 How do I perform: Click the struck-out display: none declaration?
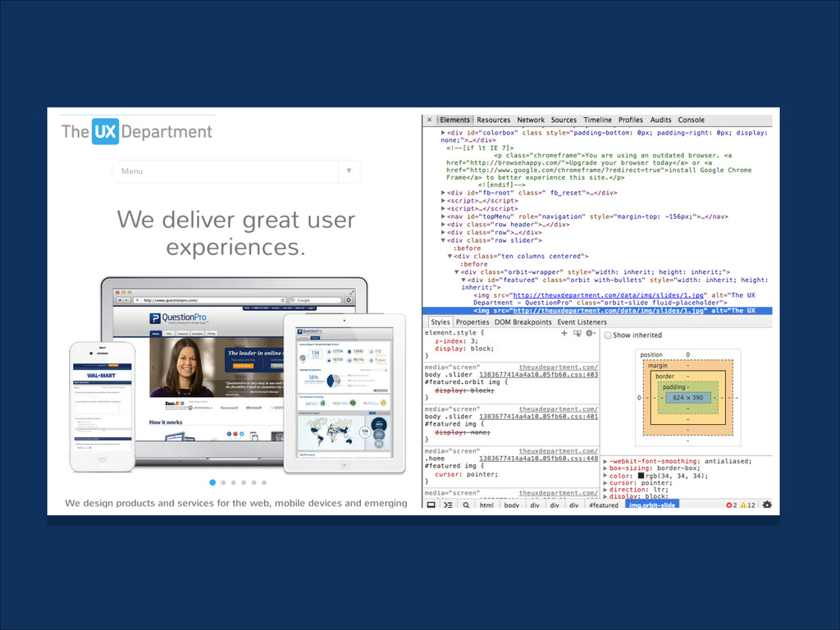[463, 432]
